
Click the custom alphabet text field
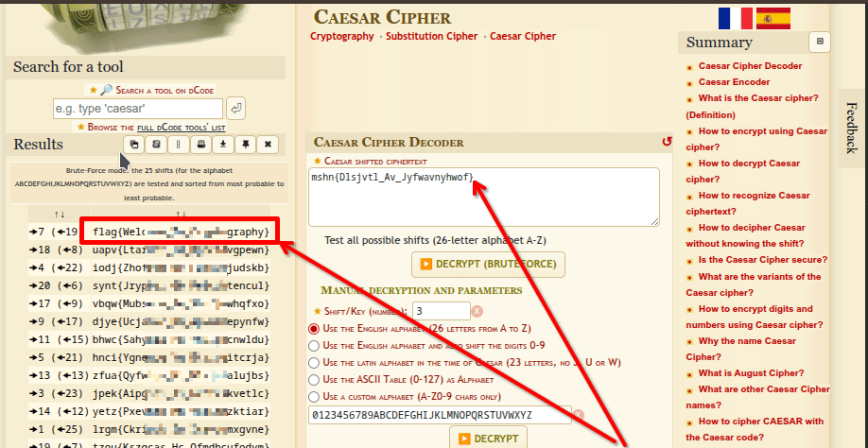(440, 415)
